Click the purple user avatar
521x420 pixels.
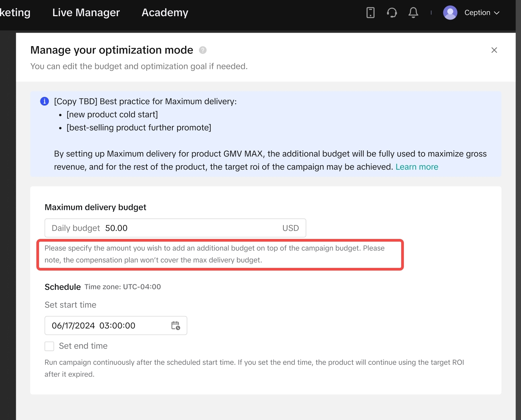pos(450,13)
